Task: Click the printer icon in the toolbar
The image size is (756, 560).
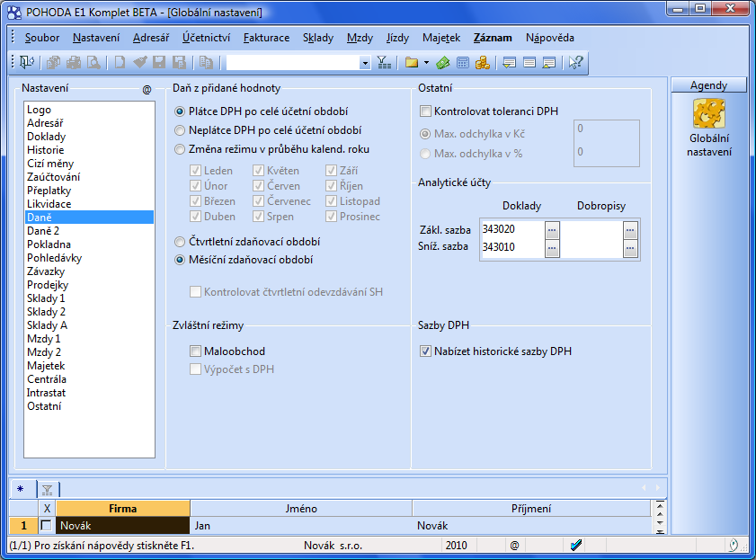Action: tap(74, 62)
